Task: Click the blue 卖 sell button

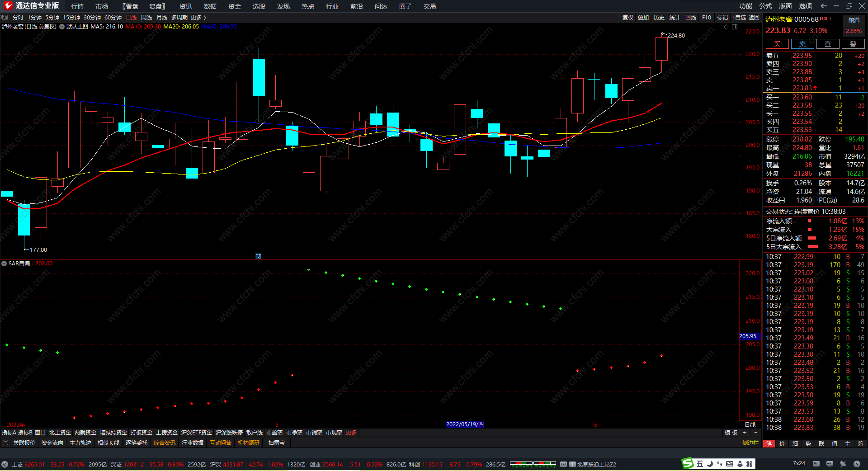Action: tap(802, 44)
